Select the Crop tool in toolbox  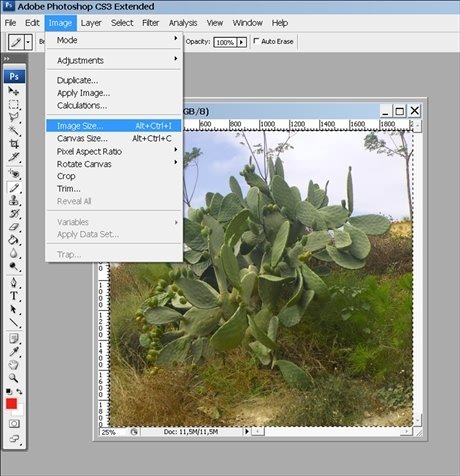pos(13,144)
